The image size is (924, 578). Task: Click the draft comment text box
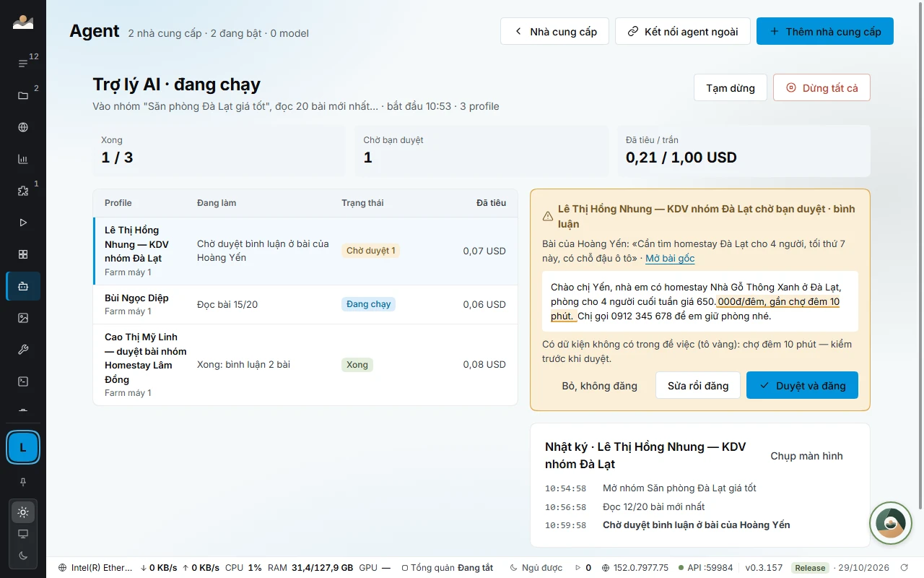[x=700, y=301]
